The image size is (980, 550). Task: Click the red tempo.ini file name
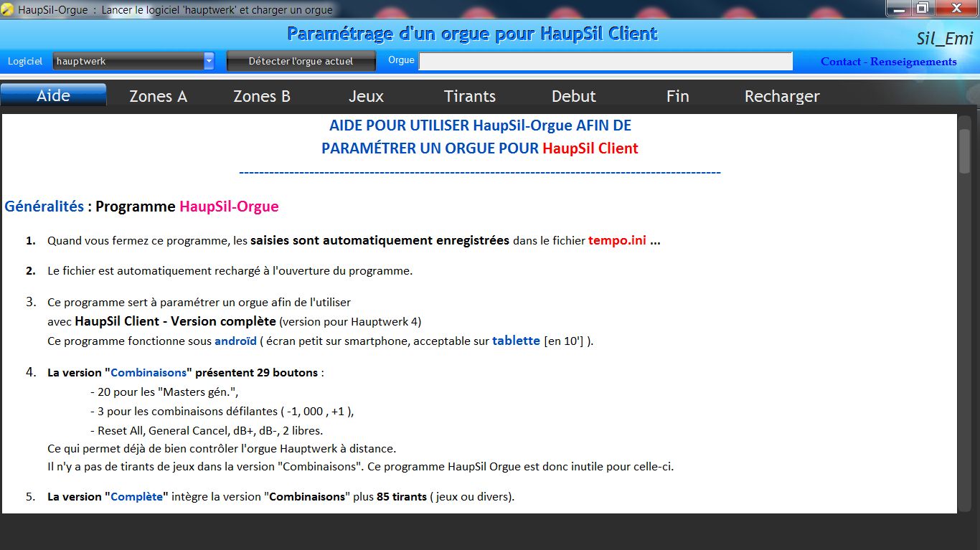pyautogui.click(x=617, y=241)
